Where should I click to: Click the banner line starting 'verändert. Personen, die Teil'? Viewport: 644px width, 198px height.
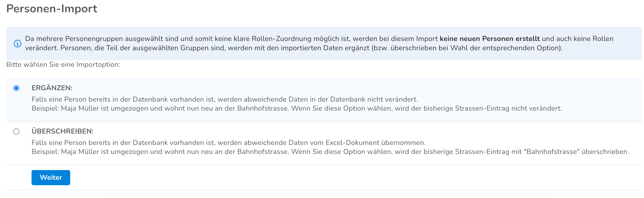coord(294,48)
